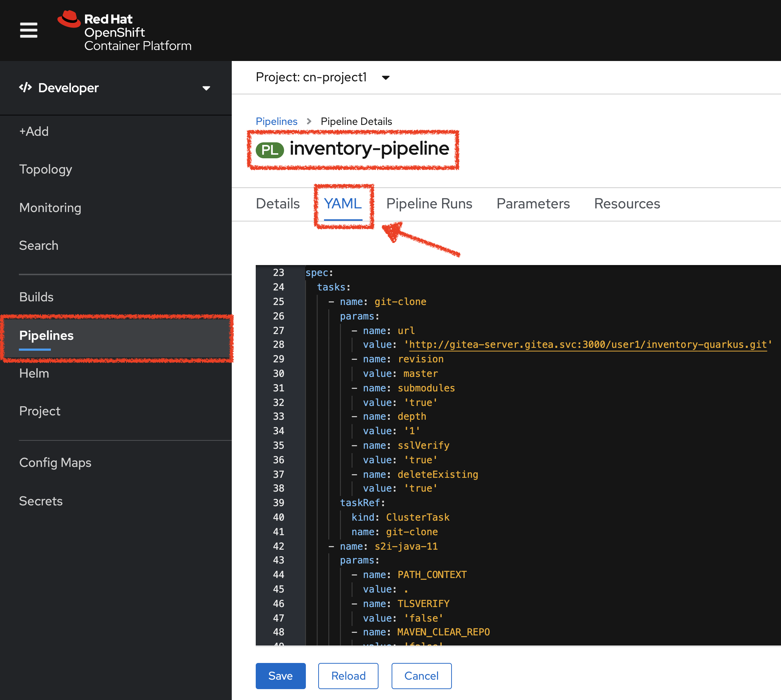Click the PL pipeline icon for inventory-pipeline
Screen dimensions: 781x700
(x=270, y=148)
